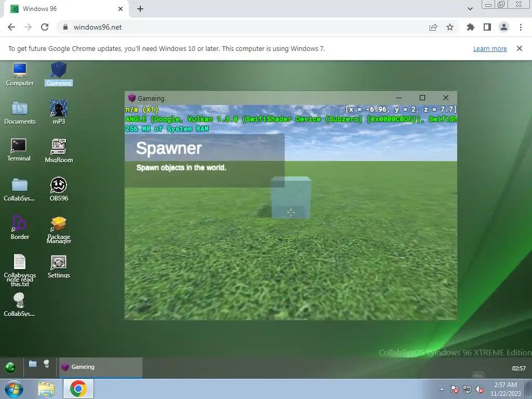Click the Windows 96 start orb
The image size is (532, 399).
10,367
